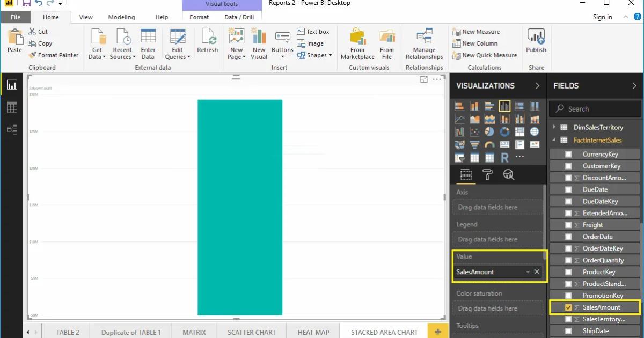
Task: Open the SalesAmount dropdown in Value well
Action: tap(528, 272)
